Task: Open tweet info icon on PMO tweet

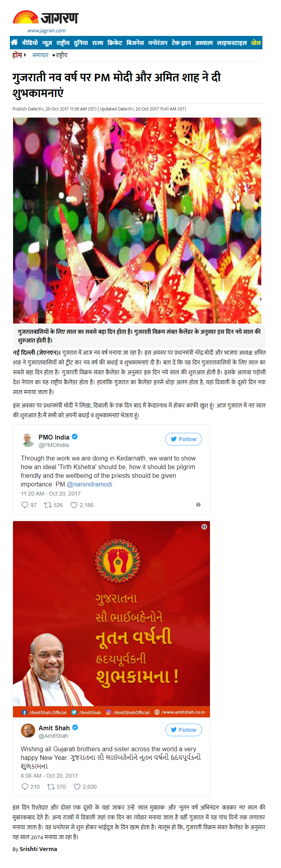Action: [198, 505]
